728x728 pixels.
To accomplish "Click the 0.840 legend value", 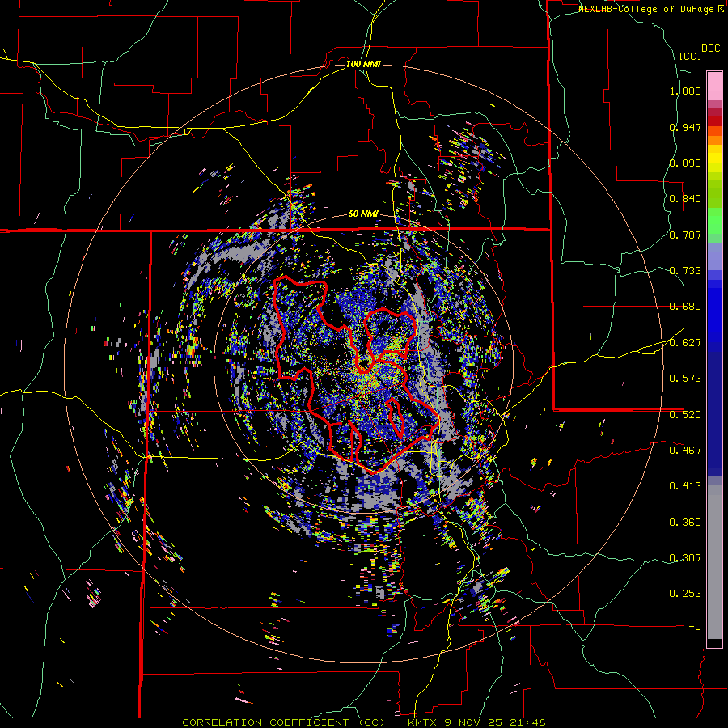I will pos(685,199).
